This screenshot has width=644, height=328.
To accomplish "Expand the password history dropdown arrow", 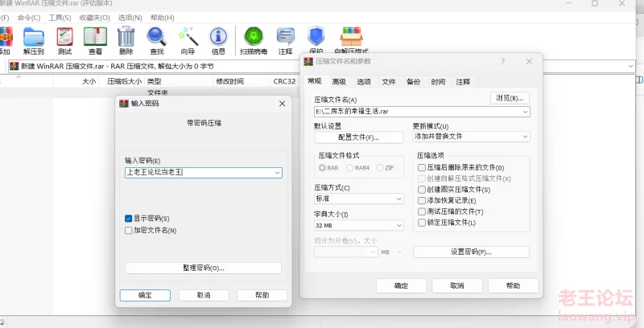I will pos(278,173).
